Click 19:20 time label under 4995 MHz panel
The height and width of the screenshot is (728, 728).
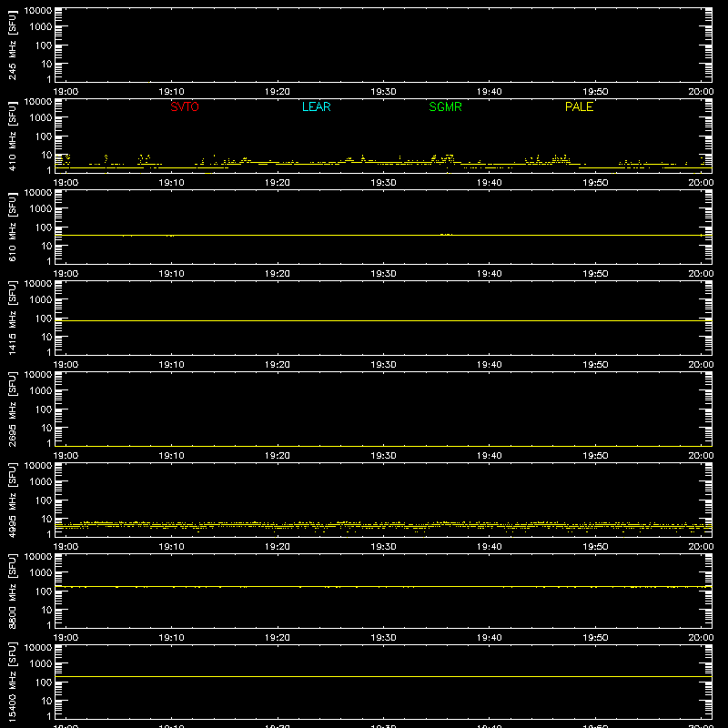click(278, 547)
